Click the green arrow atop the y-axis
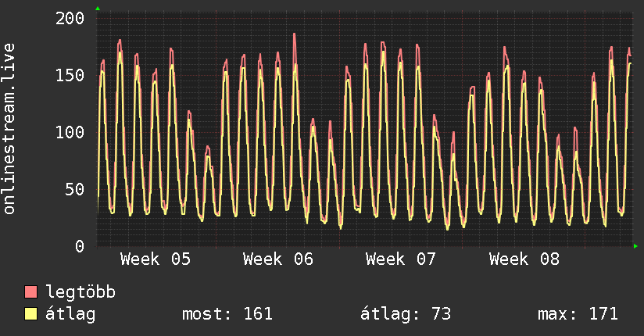This screenshot has height=336, width=644. click(x=98, y=9)
